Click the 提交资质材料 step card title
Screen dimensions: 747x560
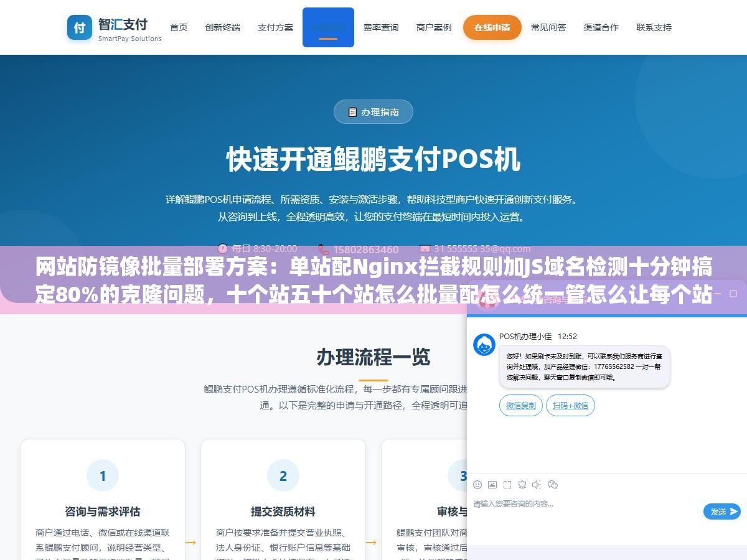click(283, 511)
